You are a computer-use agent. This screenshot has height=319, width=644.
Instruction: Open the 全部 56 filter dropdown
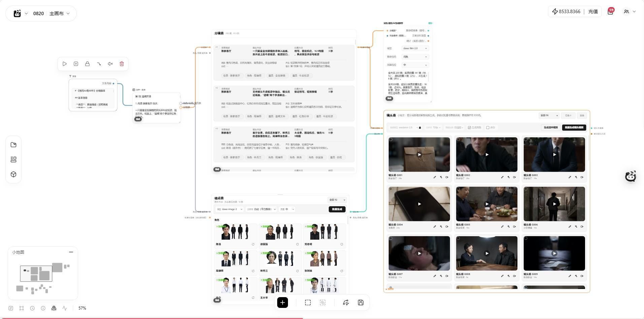549,115
